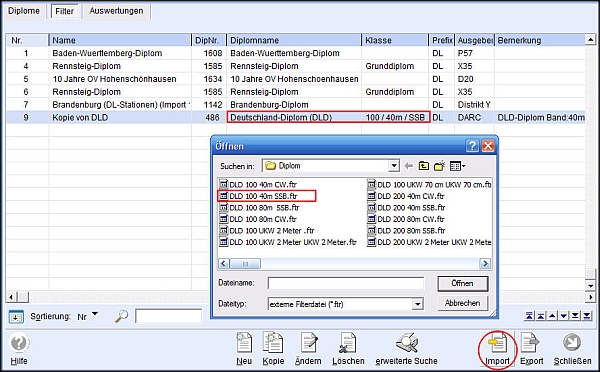Switch to the Diplome tab
The height and width of the screenshot is (372, 600).
coord(24,11)
